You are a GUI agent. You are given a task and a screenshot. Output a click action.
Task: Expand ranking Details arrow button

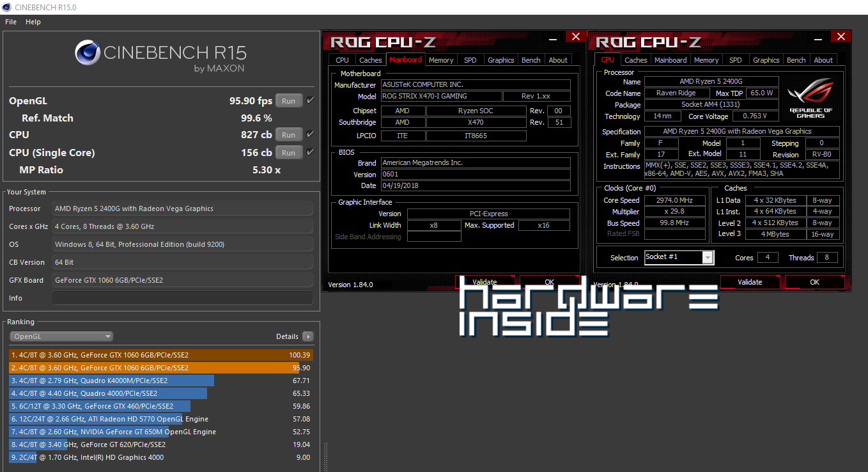coord(308,336)
